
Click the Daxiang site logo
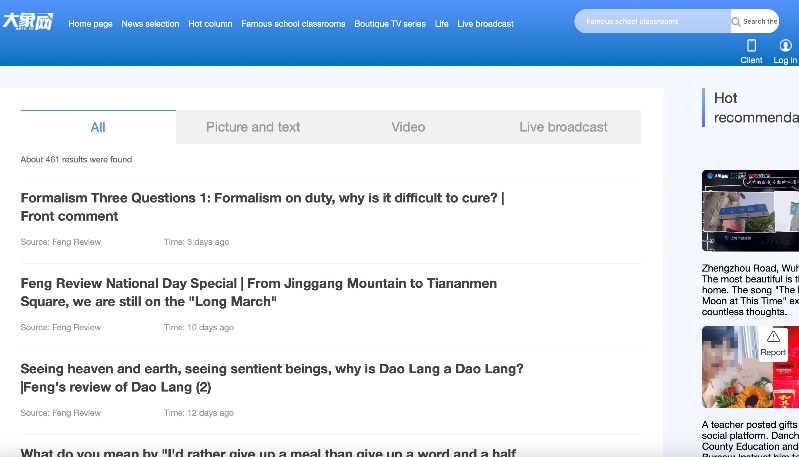coord(28,22)
